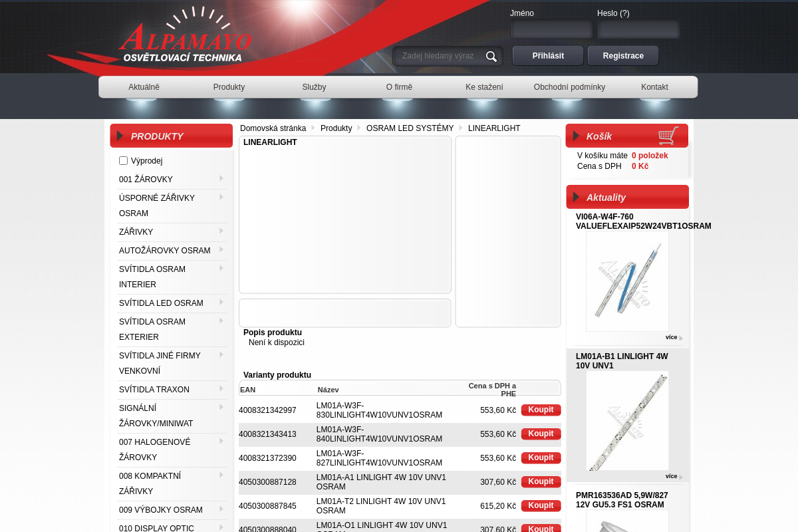Click the EAN column header

point(247,390)
